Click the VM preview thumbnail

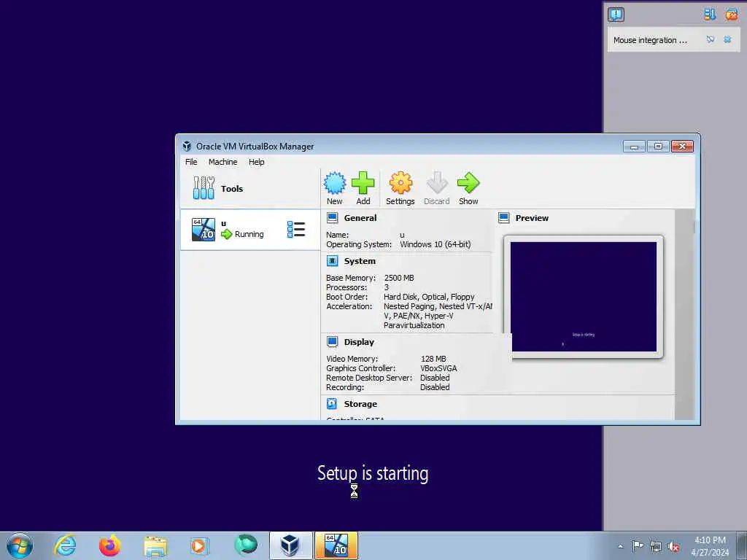click(583, 297)
